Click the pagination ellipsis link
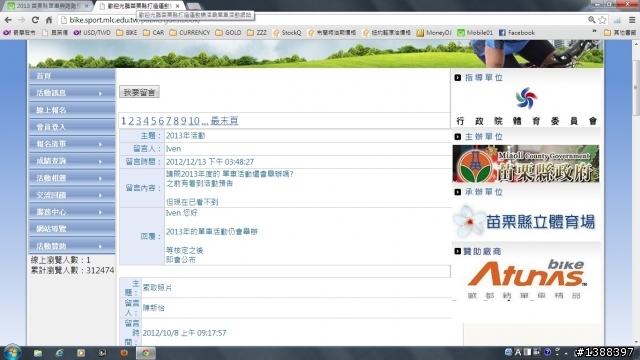The image size is (640, 360). [204, 121]
